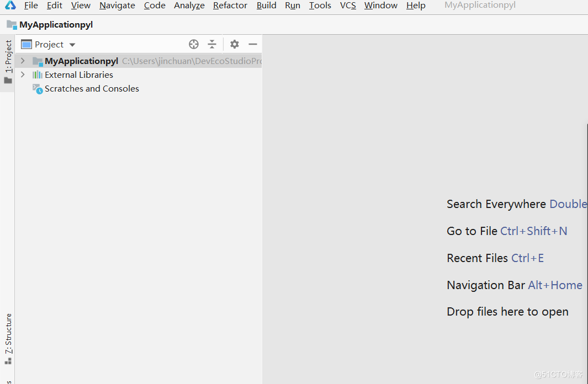Viewport: 588px width, 384px height.
Task: Click the Navigation Bar Alt+Home hint
Action: click(x=515, y=285)
